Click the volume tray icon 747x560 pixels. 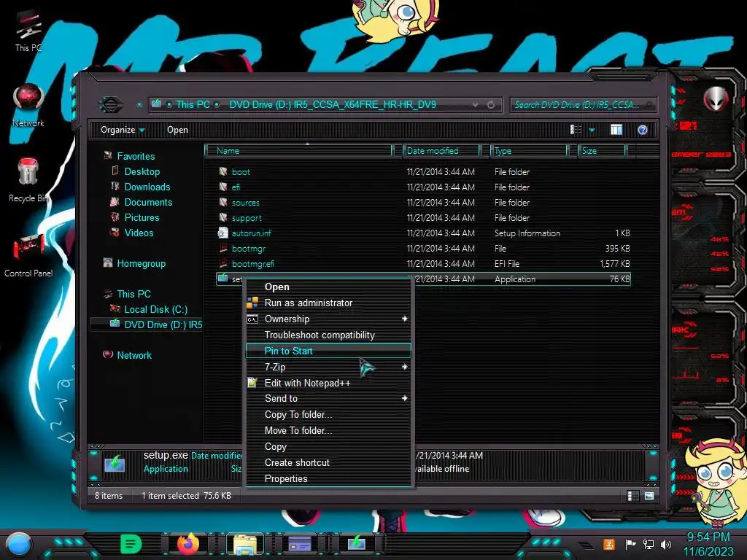(x=665, y=544)
